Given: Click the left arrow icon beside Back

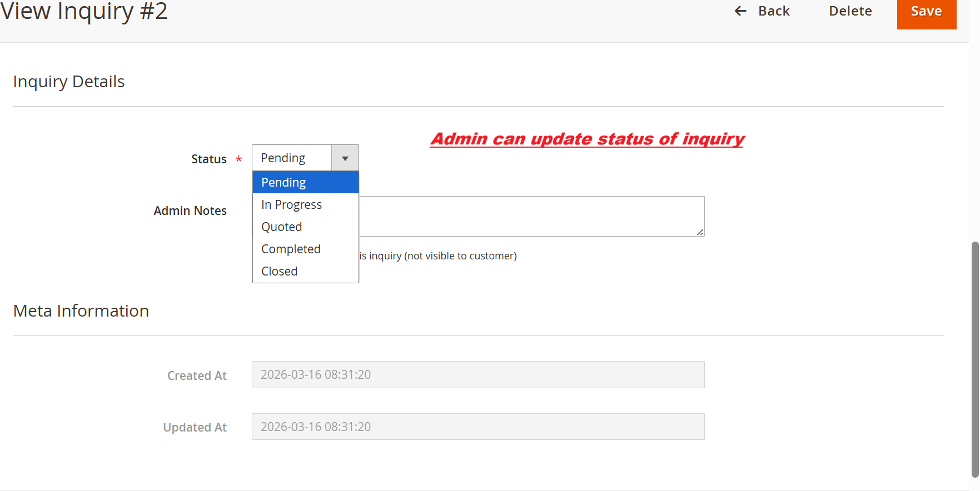Looking at the screenshot, I should pos(740,11).
